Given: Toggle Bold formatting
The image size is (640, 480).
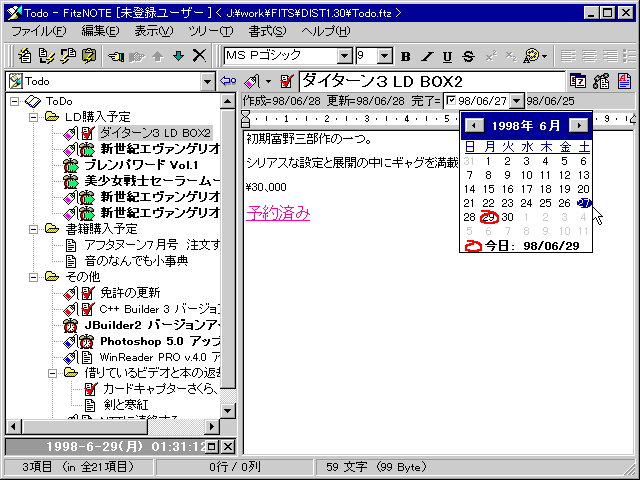Looking at the screenshot, I should point(405,56).
